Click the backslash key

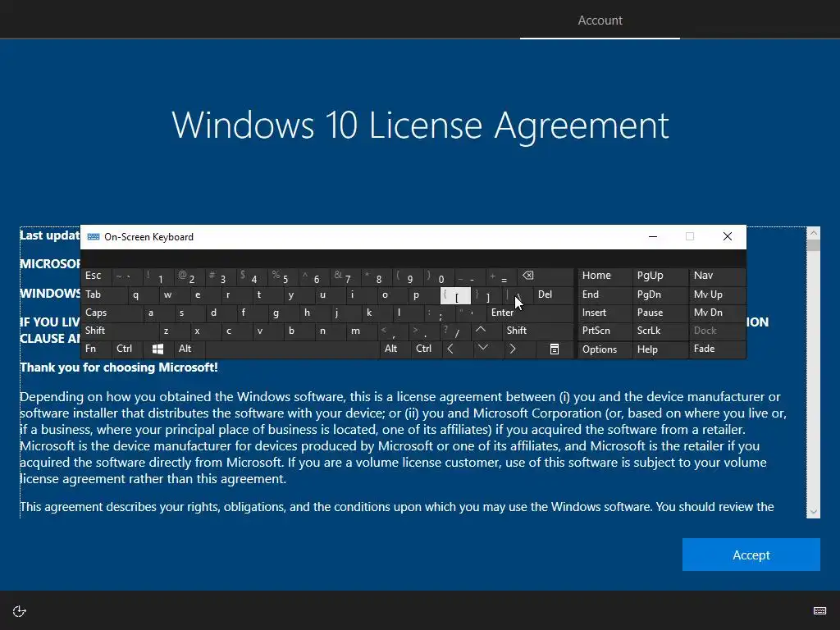(518, 295)
